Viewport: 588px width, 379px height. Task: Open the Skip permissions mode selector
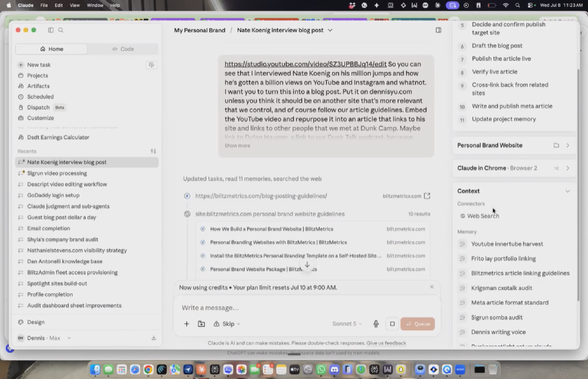227,324
